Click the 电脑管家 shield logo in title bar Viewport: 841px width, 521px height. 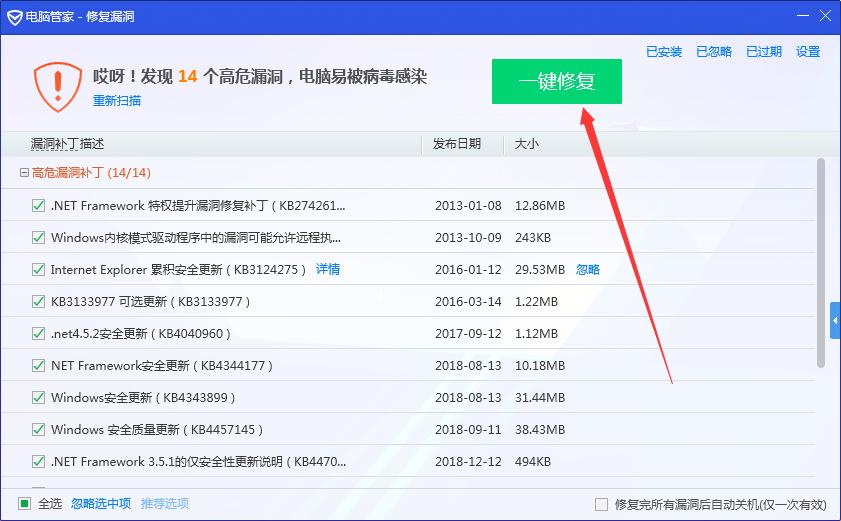[14, 16]
